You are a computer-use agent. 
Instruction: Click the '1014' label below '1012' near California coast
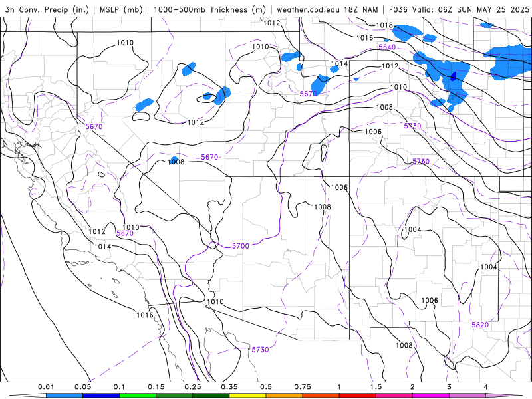coord(102,247)
